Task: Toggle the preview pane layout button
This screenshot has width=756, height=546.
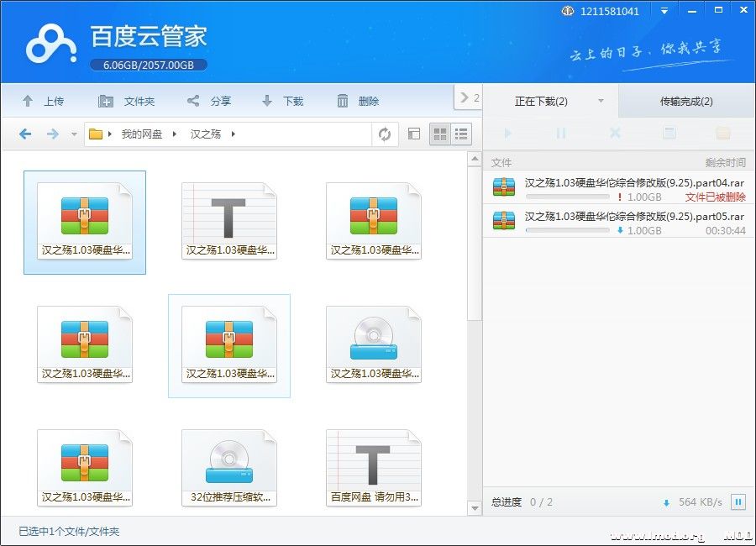Action: 413,134
